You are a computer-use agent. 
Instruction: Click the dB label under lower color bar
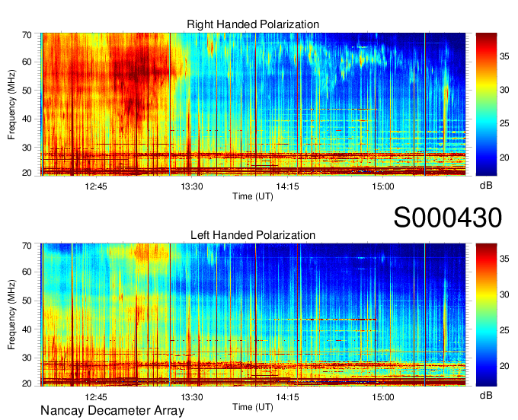486,396
